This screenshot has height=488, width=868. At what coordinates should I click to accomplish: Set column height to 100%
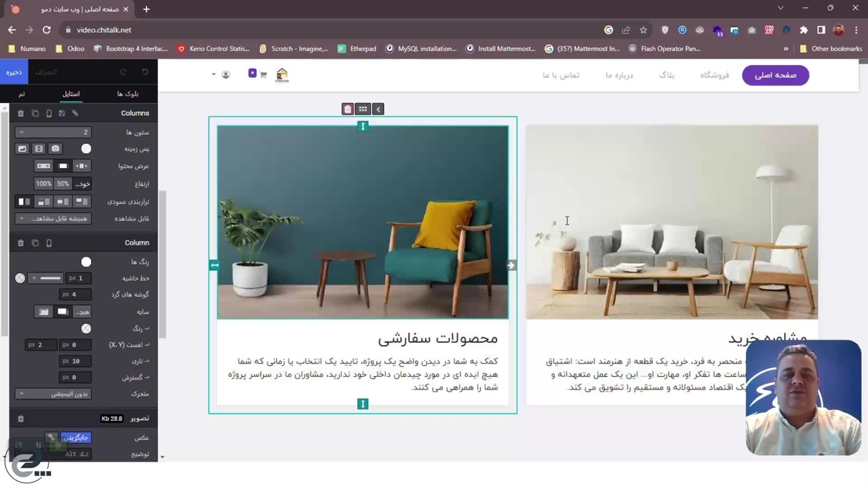tap(43, 184)
